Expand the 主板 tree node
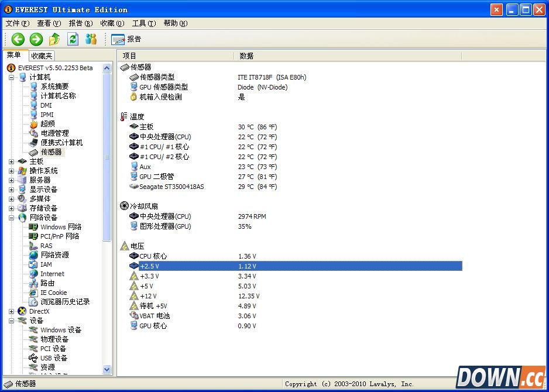The image size is (549, 392). pyautogui.click(x=11, y=161)
